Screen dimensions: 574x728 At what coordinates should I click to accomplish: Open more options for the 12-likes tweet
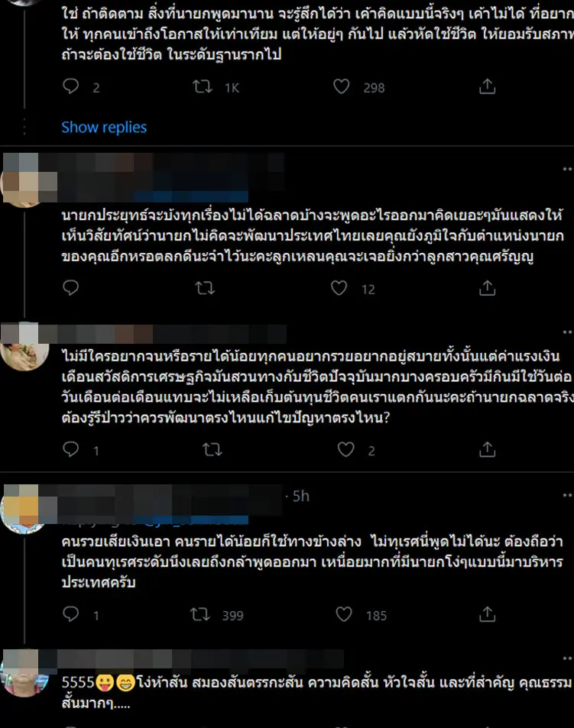(564, 169)
